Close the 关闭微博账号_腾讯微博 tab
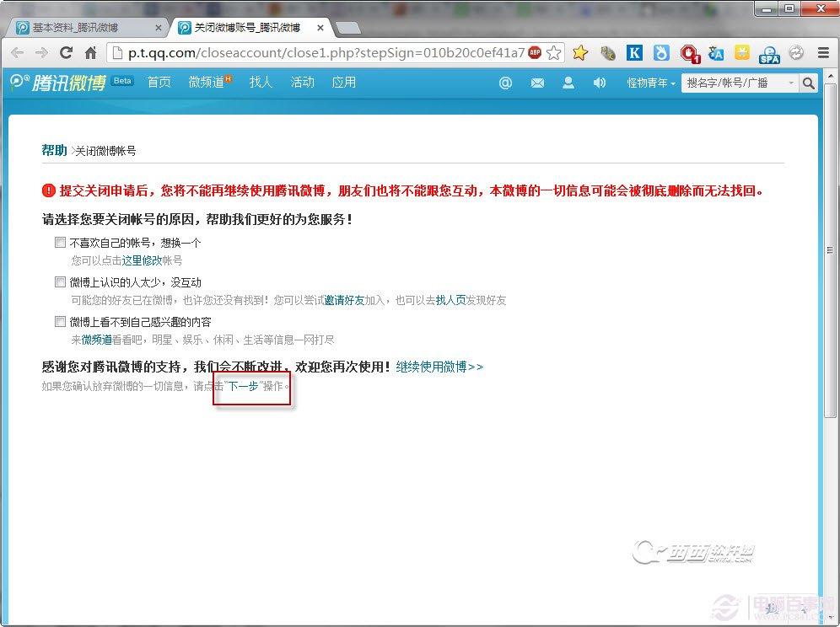 click(320, 28)
